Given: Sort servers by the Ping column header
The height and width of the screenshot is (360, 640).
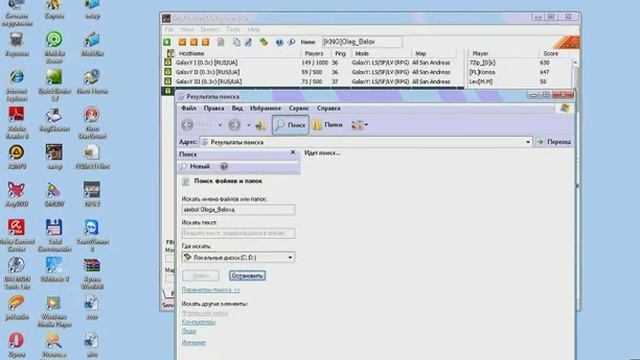Looking at the screenshot, I should pyautogui.click(x=340, y=53).
